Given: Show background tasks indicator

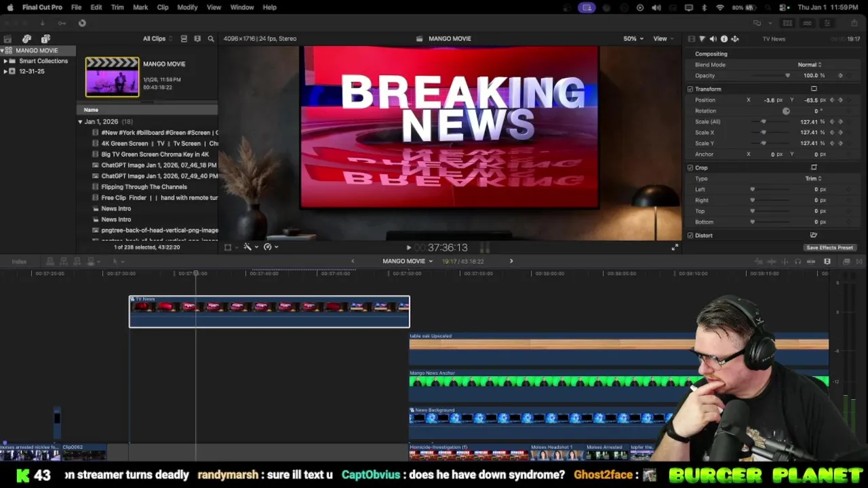Looking at the screenshot, I should point(82,23).
